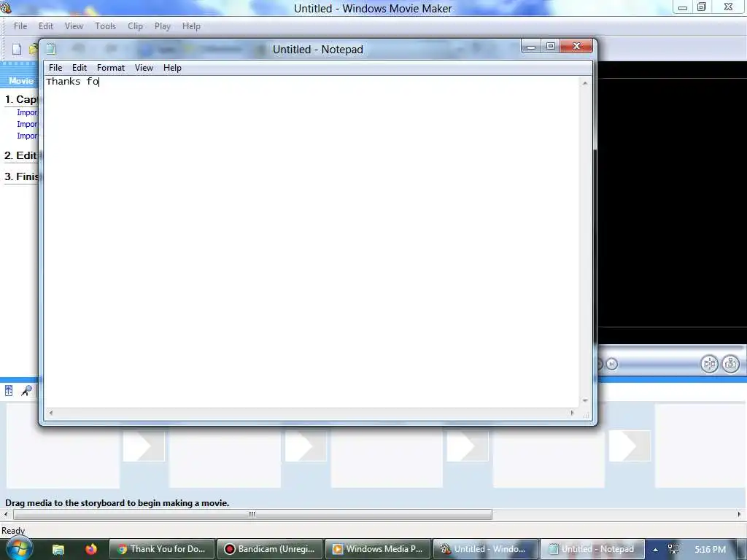The image size is (747, 560).
Task: Expand '1. Capture' task section in Movie Maker
Action: 21,99
